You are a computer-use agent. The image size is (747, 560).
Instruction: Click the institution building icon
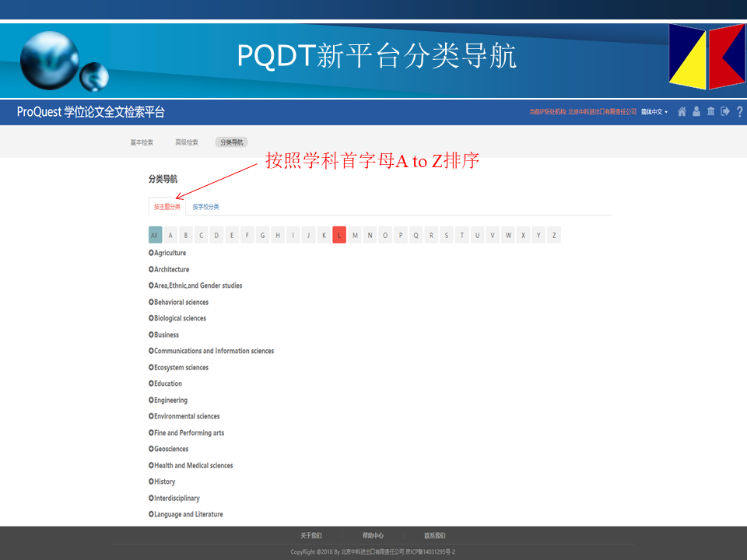pyautogui.click(x=710, y=112)
